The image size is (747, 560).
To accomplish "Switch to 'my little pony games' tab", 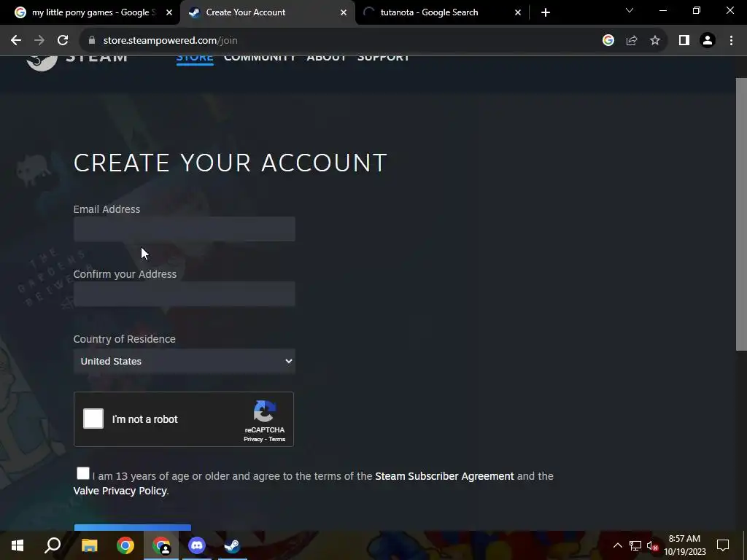I will [93, 12].
